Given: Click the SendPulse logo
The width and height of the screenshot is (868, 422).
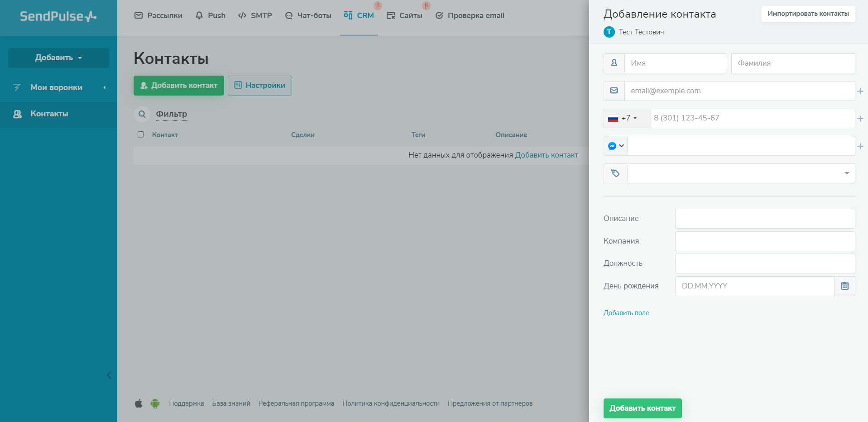Looking at the screenshot, I should coord(58,17).
